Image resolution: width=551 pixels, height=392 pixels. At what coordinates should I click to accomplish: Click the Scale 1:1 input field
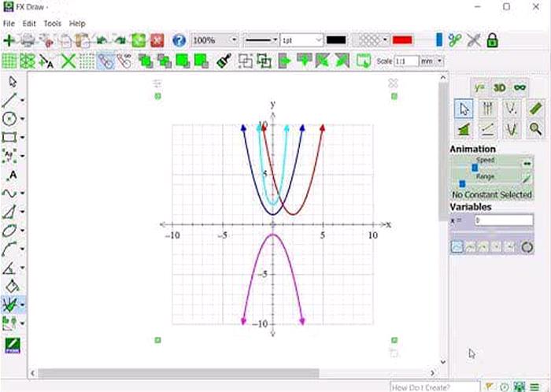point(407,61)
